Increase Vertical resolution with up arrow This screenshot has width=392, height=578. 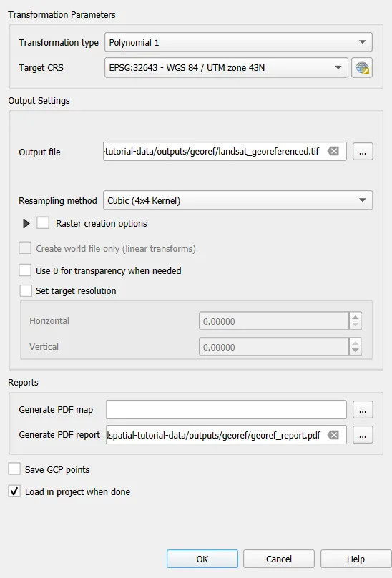coord(355,343)
